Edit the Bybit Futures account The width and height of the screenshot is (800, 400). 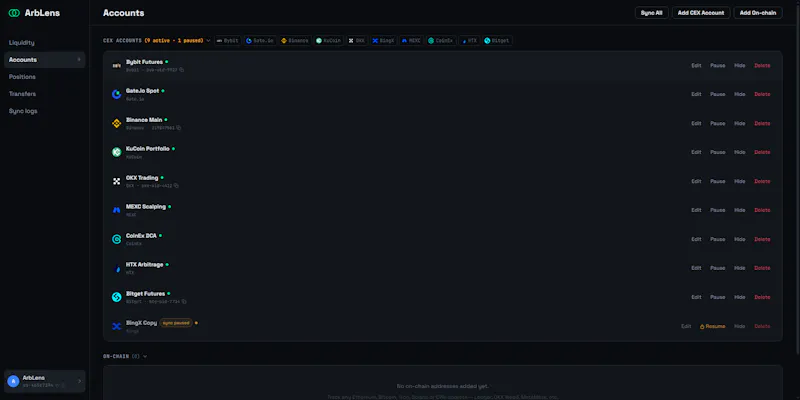click(x=696, y=65)
